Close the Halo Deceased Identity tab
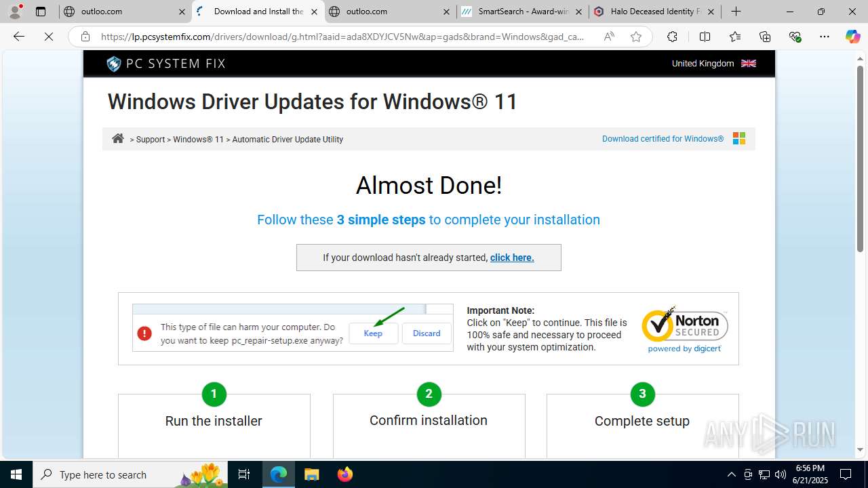Image resolution: width=868 pixels, height=488 pixels. (711, 12)
